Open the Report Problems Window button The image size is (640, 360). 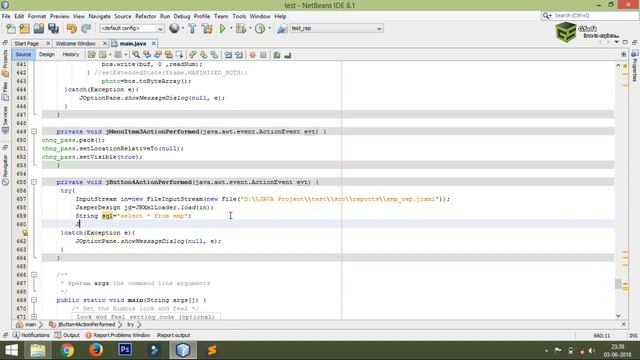[x=118, y=335]
